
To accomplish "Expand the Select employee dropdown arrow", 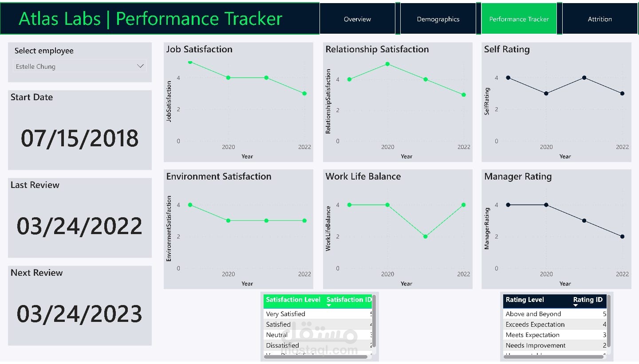I will coord(140,66).
